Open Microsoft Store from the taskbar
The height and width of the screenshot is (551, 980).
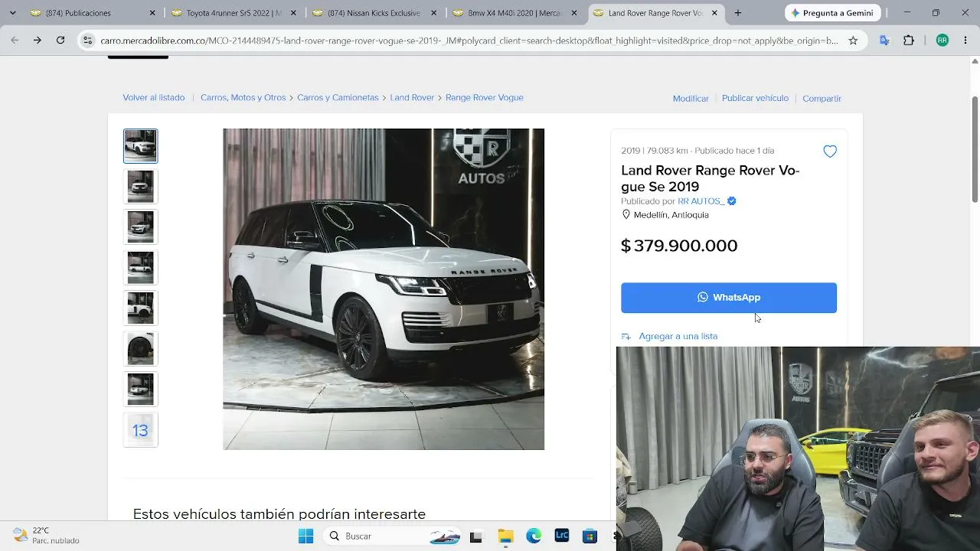(590, 536)
